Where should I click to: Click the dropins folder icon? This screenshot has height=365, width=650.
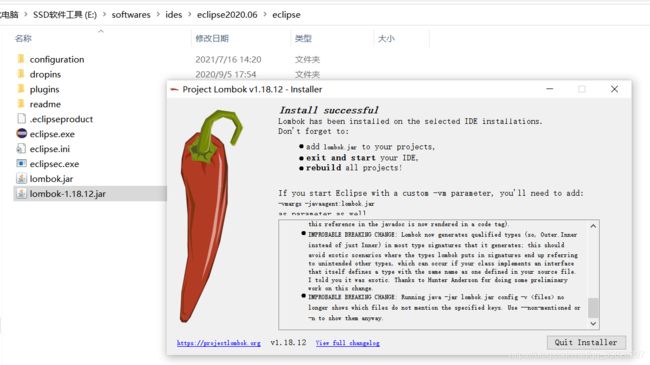click(21, 74)
